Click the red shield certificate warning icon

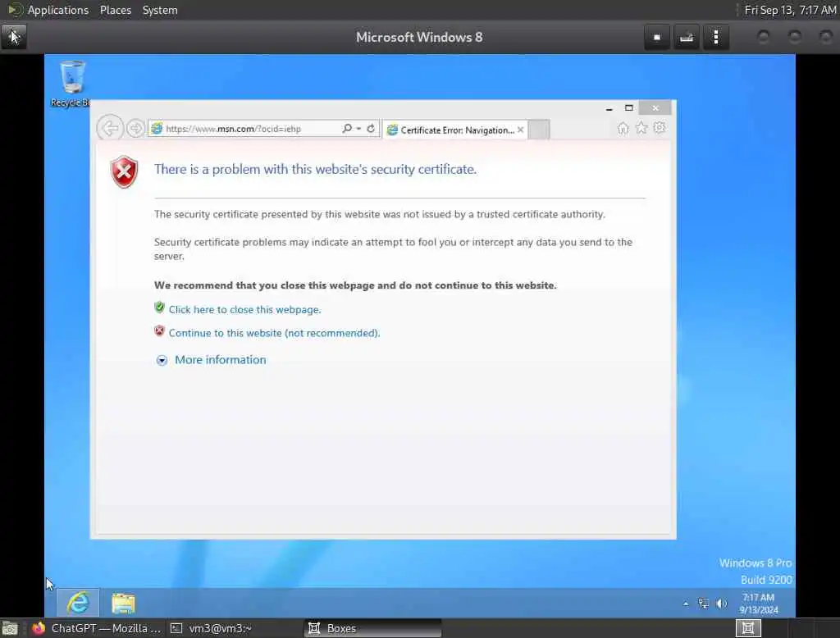tap(125, 172)
